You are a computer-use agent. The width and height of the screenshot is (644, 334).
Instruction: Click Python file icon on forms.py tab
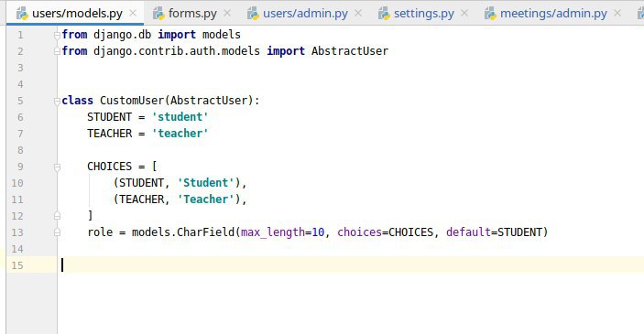point(159,14)
